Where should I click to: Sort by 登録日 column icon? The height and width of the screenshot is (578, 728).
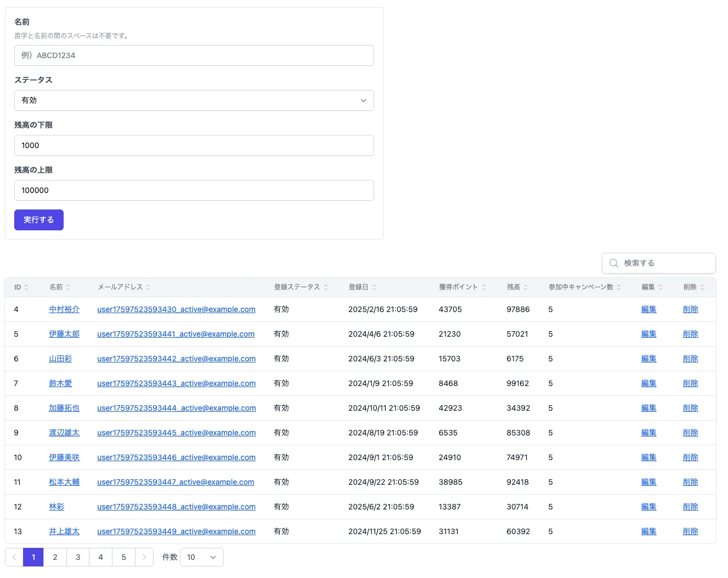point(374,287)
